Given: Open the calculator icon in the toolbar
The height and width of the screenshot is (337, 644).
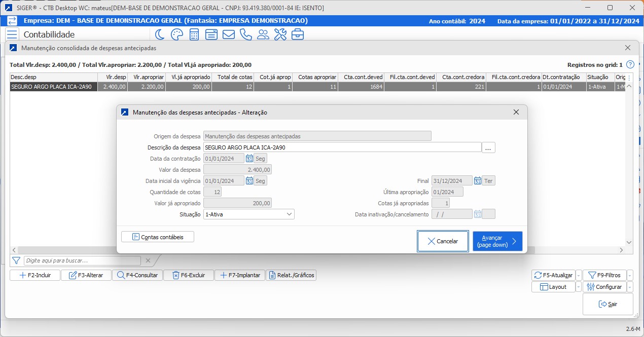Looking at the screenshot, I should [194, 34].
